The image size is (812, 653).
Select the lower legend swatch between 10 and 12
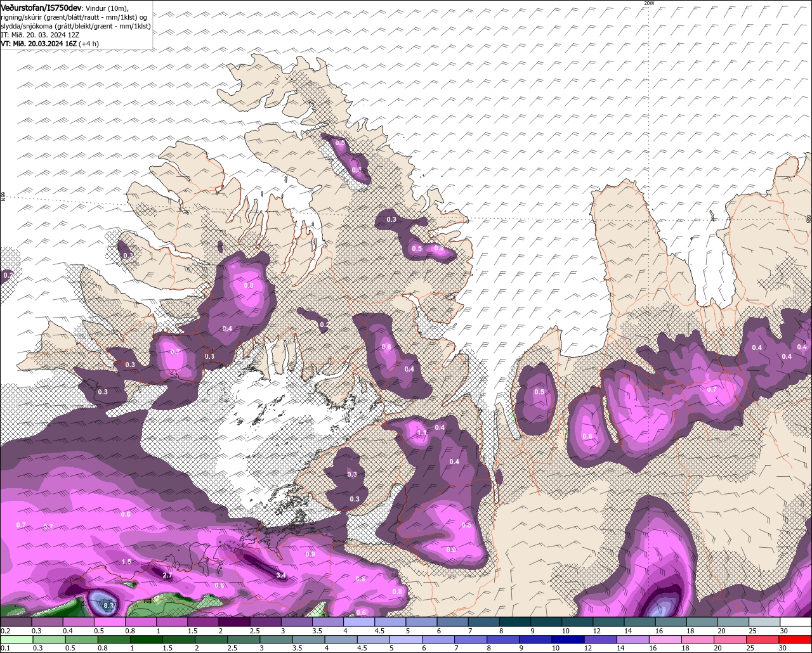tap(568, 640)
